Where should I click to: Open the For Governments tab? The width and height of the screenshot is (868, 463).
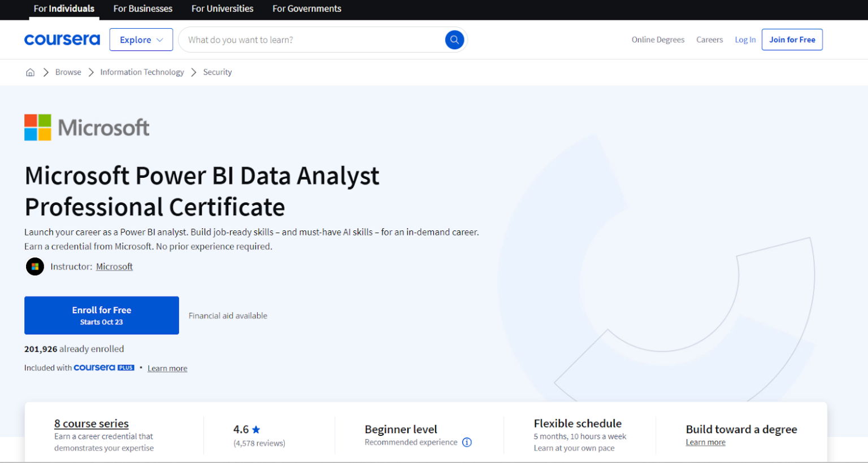tap(306, 8)
